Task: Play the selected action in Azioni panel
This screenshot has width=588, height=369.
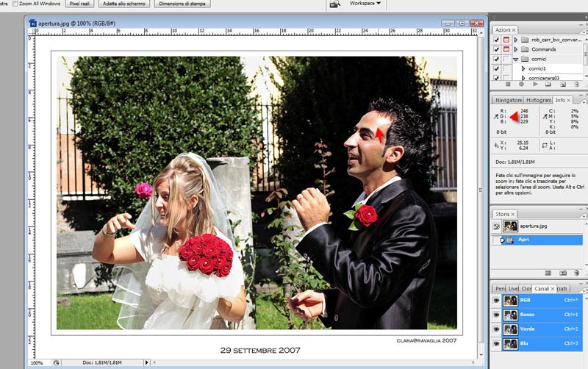Action: point(535,85)
